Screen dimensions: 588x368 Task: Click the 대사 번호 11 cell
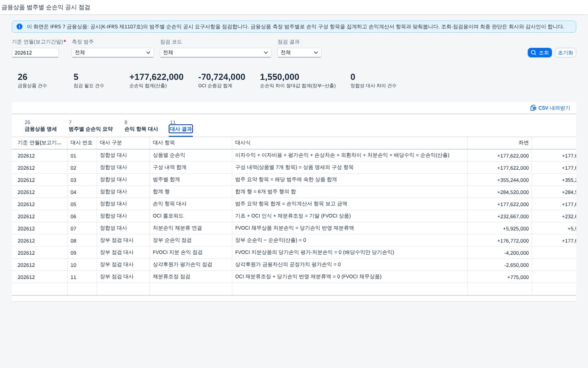point(82,277)
